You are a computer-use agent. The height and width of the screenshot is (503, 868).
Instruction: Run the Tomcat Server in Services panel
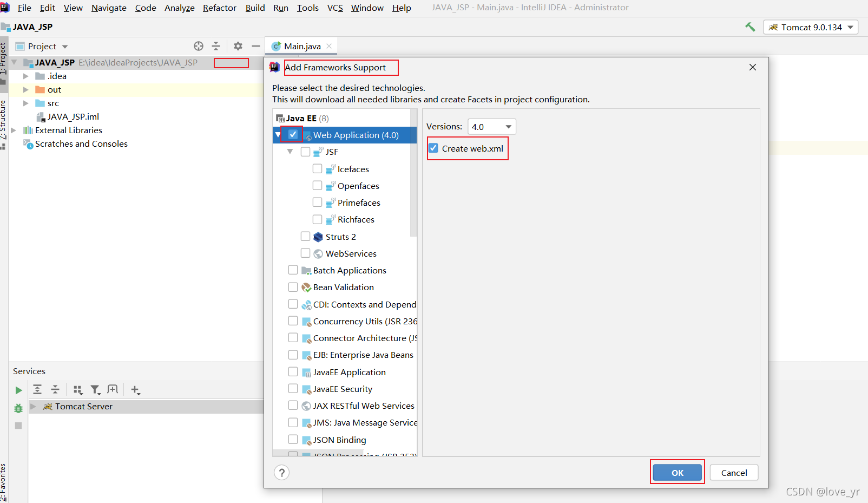pyautogui.click(x=18, y=389)
